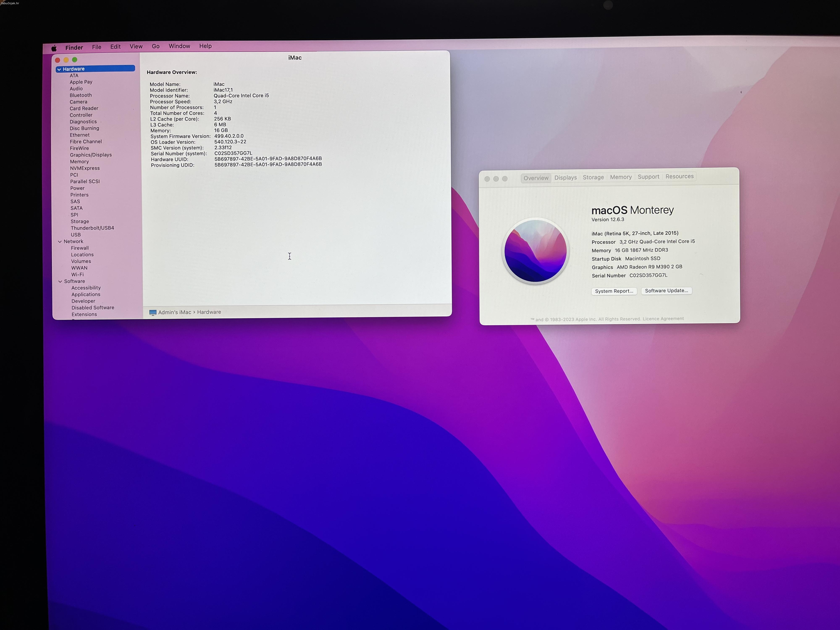This screenshot has width=840, height=630.
Task: Close the System Information window
Action: click(x=58, y=60)
